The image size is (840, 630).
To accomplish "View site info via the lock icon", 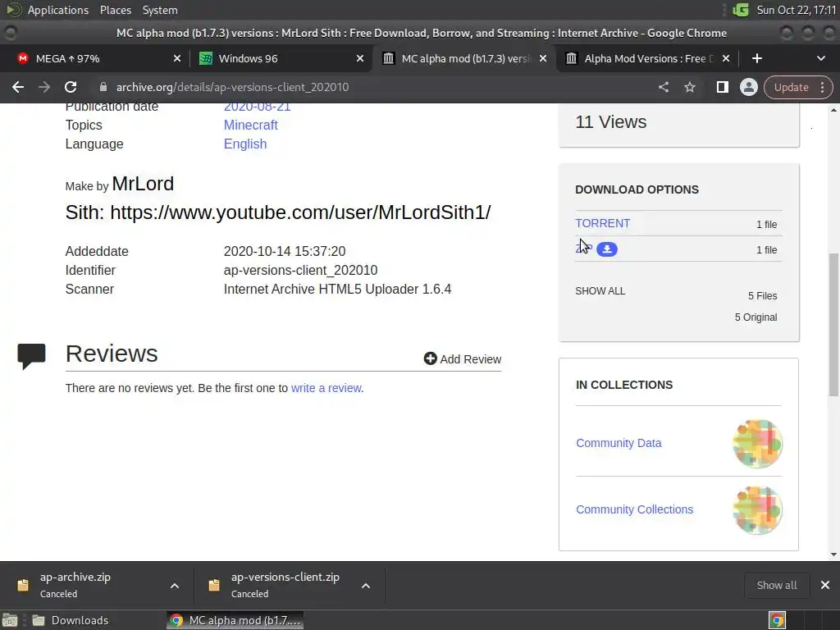I will 103,87.
